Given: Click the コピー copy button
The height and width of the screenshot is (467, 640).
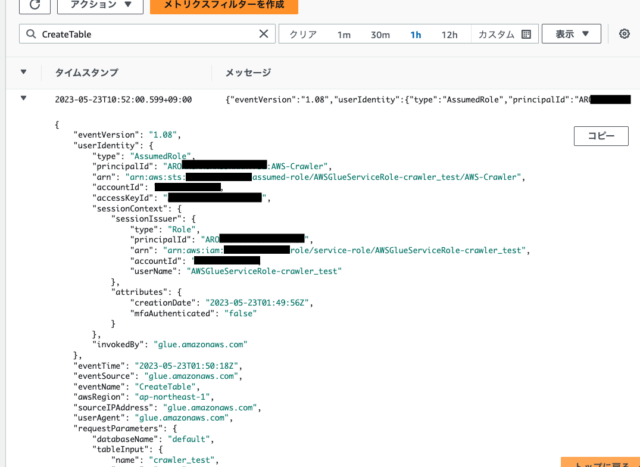Looking at the screenshot, I should pos(601,136).
